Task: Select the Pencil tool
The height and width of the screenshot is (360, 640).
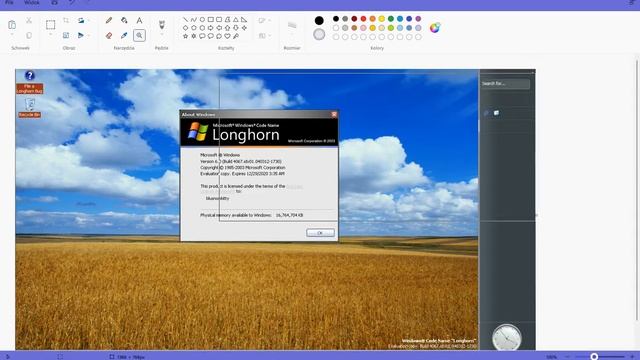Action: [x=109, y=20]
